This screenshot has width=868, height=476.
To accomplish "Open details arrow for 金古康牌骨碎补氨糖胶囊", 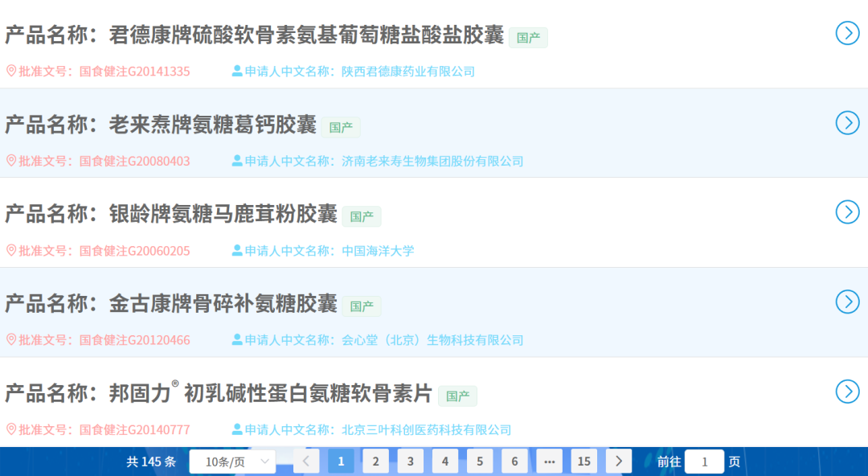I will click(x=848, y=302).
